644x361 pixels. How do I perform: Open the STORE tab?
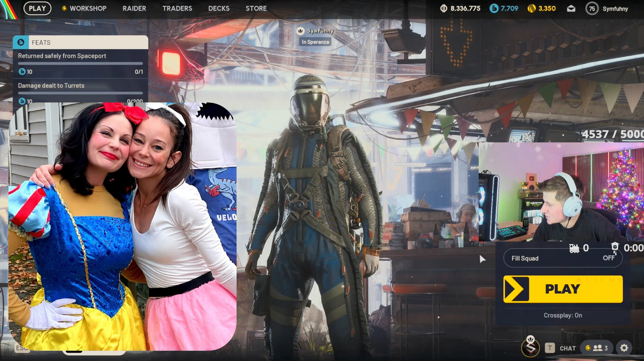256,8
